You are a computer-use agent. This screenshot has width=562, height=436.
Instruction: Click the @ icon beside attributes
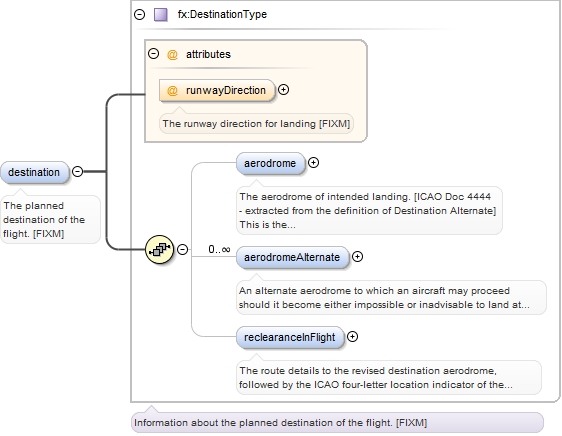coord(172,54)
